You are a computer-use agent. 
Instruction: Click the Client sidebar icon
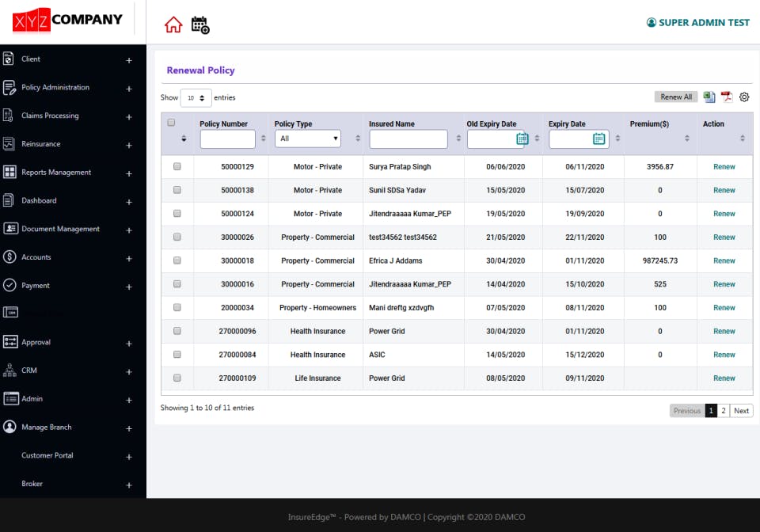point(8,59)
